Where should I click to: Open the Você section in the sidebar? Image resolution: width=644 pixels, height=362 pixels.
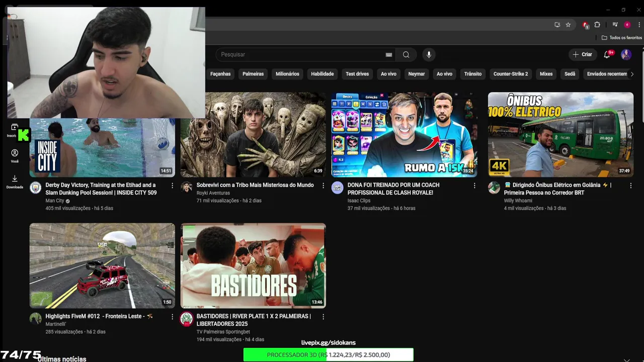(x=15, y=156)
